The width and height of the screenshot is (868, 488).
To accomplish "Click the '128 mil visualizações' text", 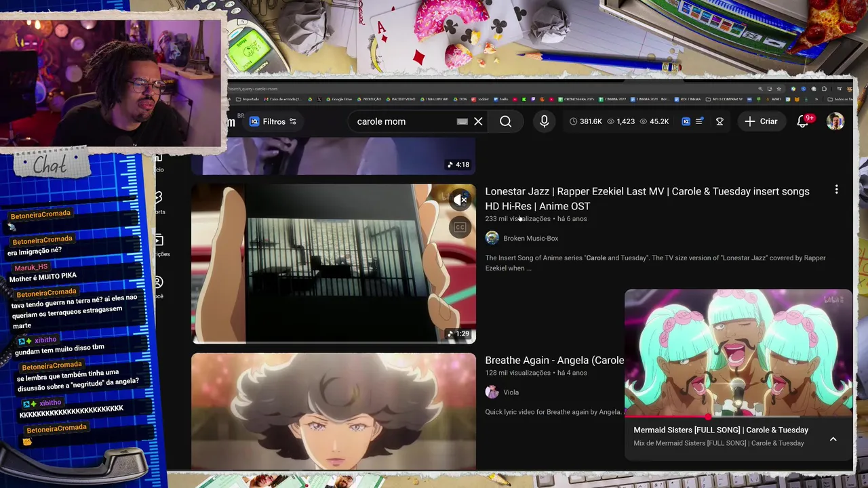I will pyautogui.click(x=517, y=373).
